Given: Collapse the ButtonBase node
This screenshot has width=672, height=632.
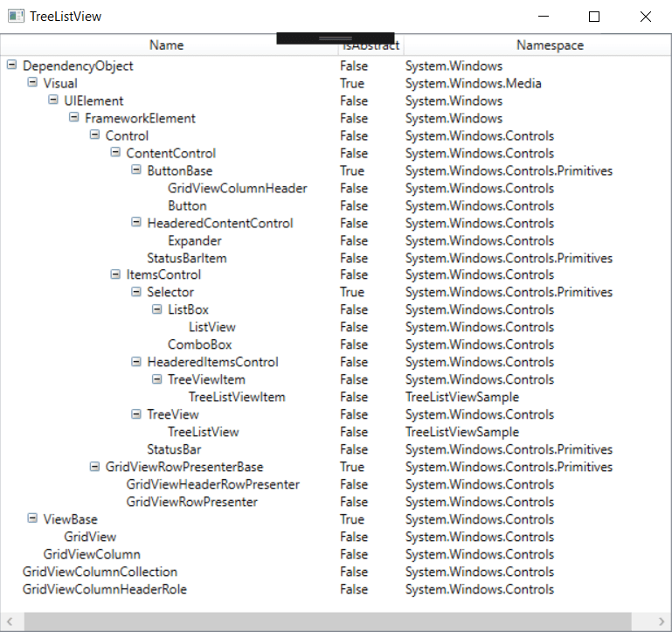Looking at the screenshot, I should 136,170.
